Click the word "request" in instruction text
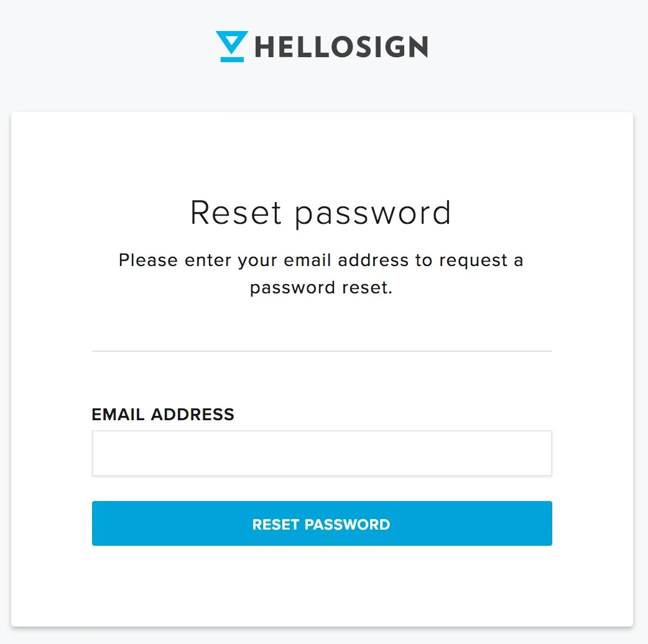The width and height of the screenshot is (648, 644). 473,261
